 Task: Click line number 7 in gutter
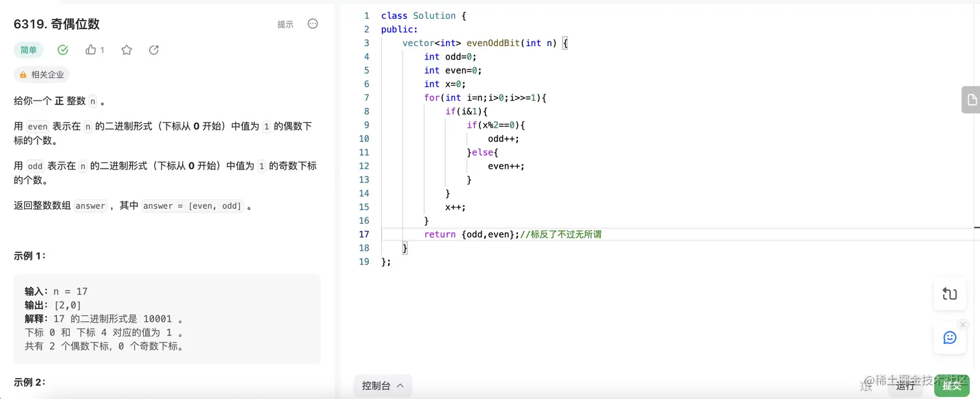pyautogui.click(x=366, y=98)
